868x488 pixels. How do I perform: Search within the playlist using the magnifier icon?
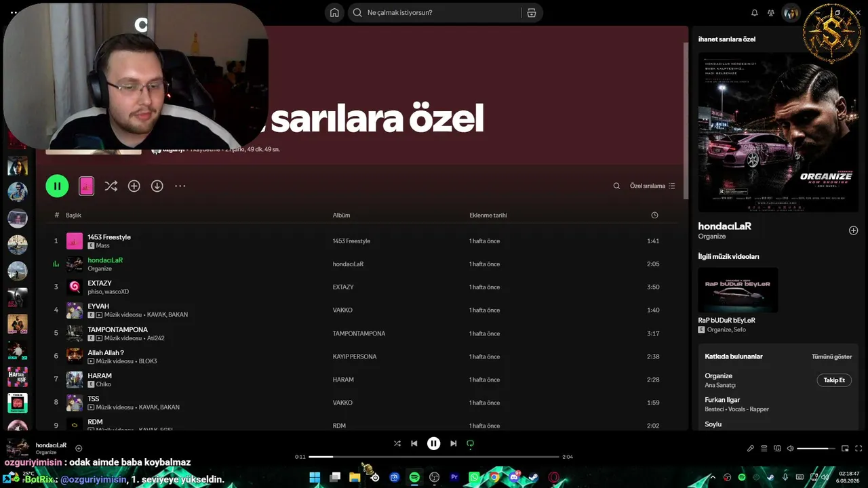point(616,186)
